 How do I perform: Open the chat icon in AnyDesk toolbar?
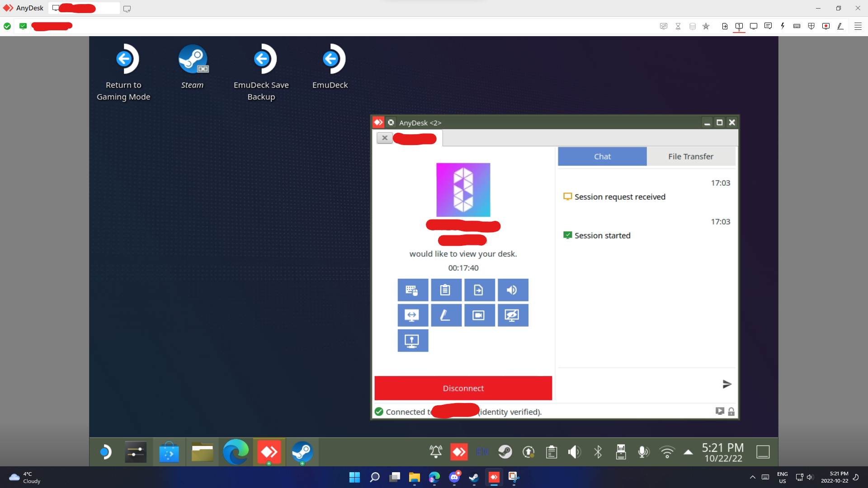(x=768, y=26)
